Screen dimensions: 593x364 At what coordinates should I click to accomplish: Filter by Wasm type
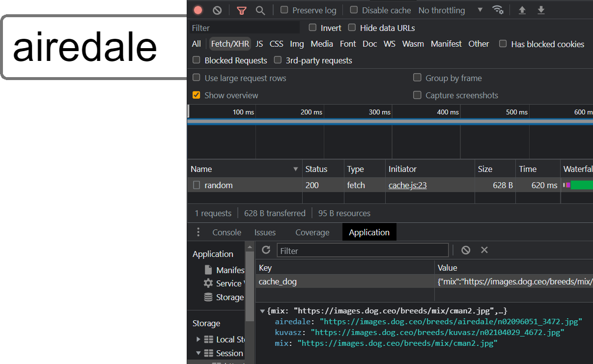413,44
